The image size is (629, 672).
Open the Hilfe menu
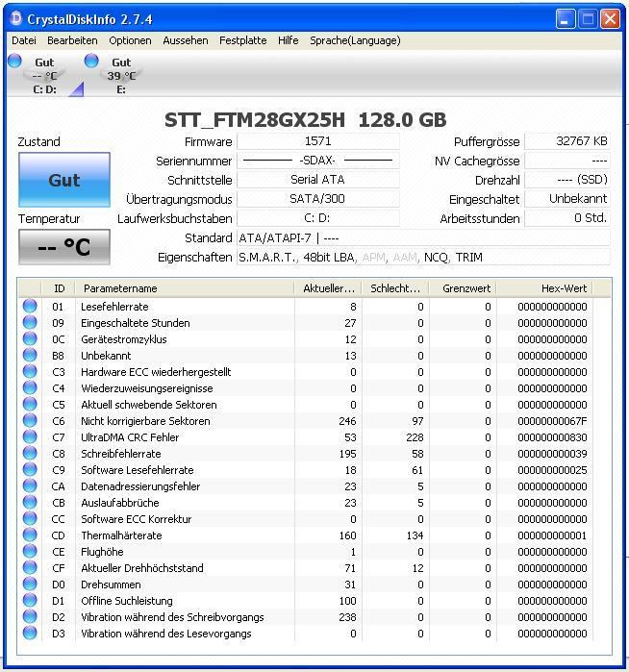point(289,40)
